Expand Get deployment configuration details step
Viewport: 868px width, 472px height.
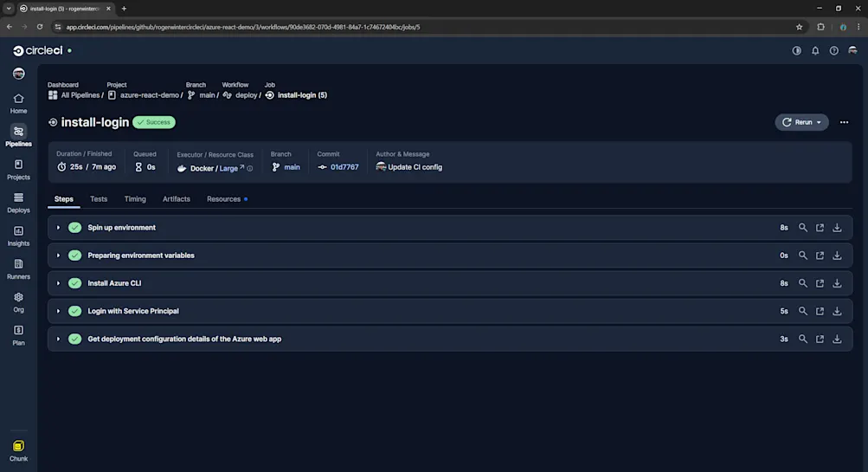(x=58, y=339)
